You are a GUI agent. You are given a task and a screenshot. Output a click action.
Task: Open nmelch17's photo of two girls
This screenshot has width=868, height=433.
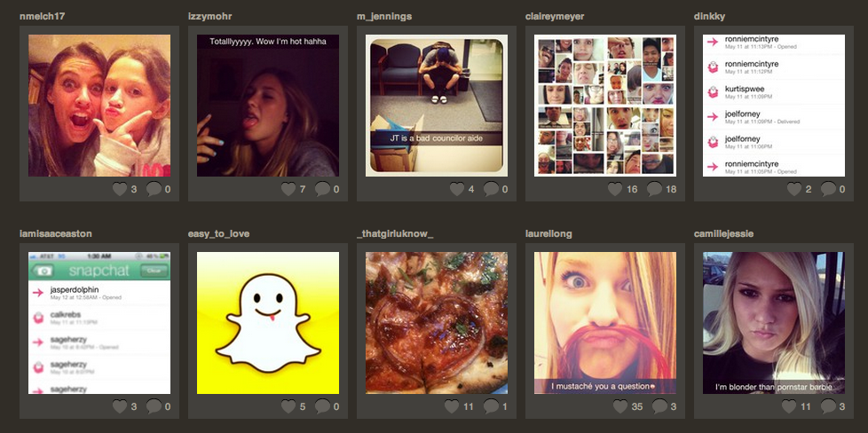(x=99, y=106)
